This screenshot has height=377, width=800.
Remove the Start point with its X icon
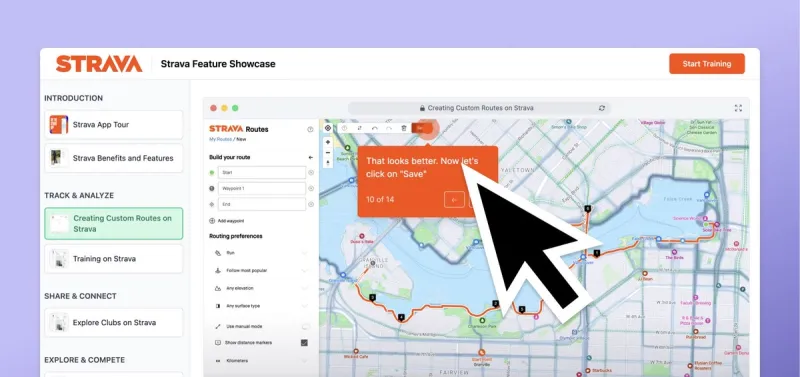[x=311, y=172]
